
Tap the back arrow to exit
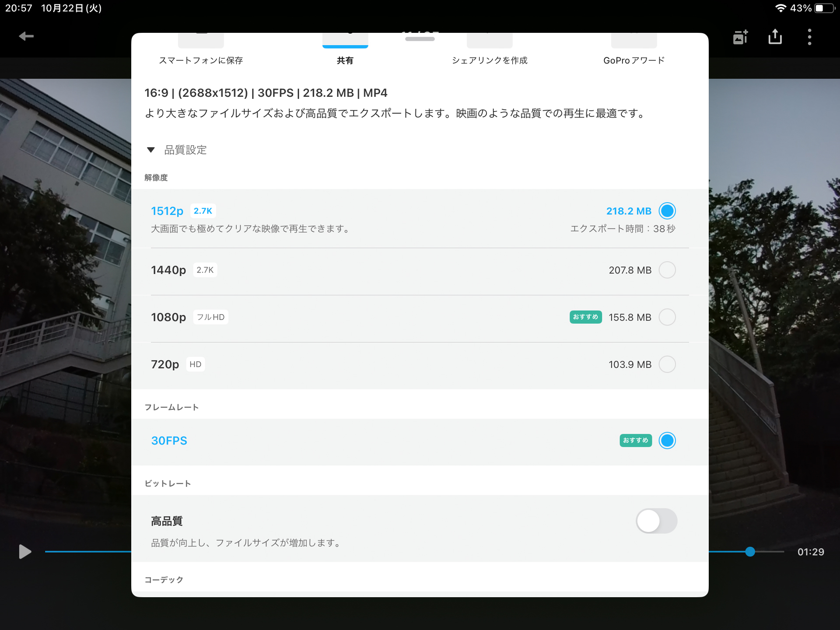point(26,36)
